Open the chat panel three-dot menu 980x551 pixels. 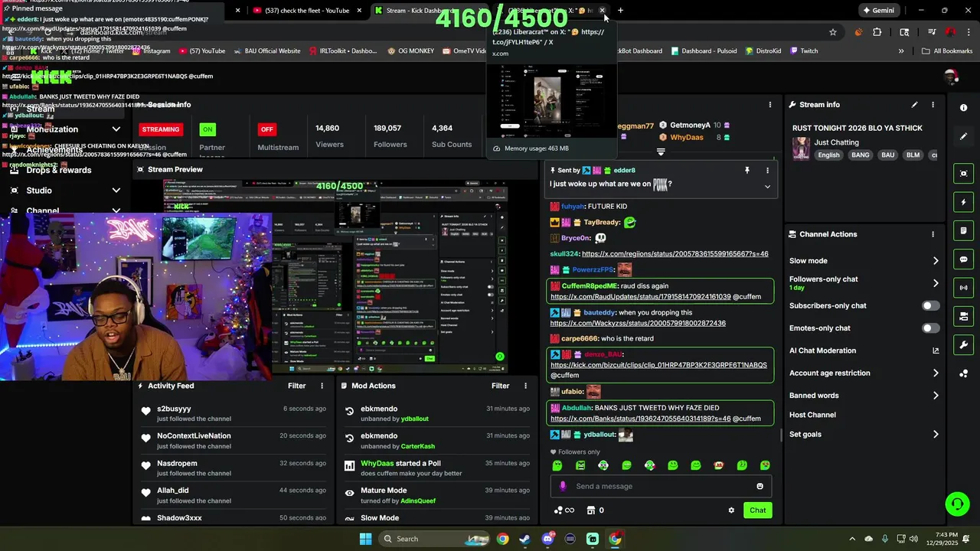770,105
